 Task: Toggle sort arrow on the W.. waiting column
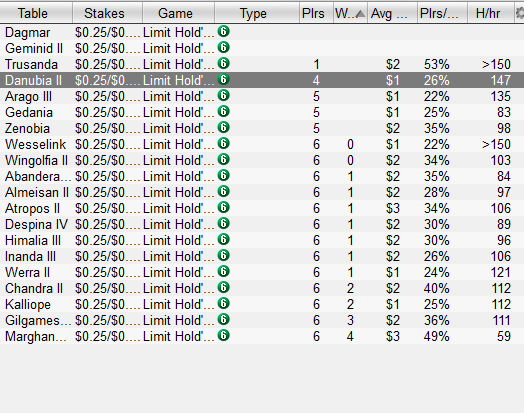tap(360, 14)
